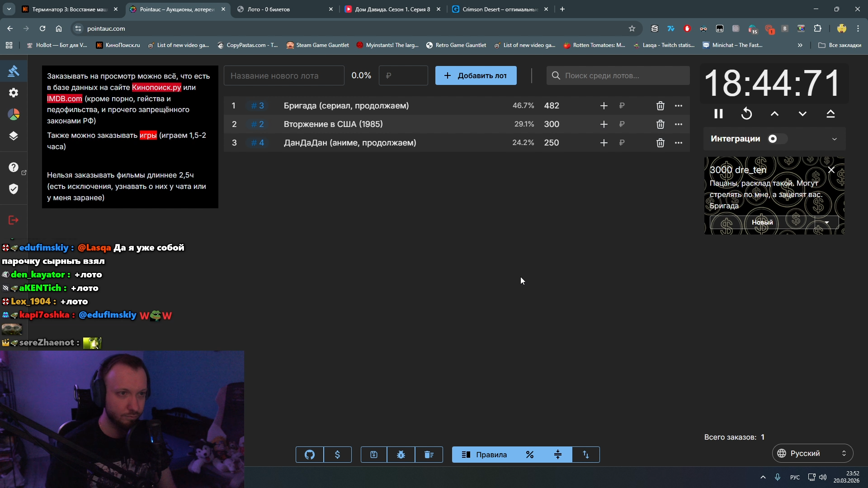Reset the timer with the circular arrow

click(746, 114)
